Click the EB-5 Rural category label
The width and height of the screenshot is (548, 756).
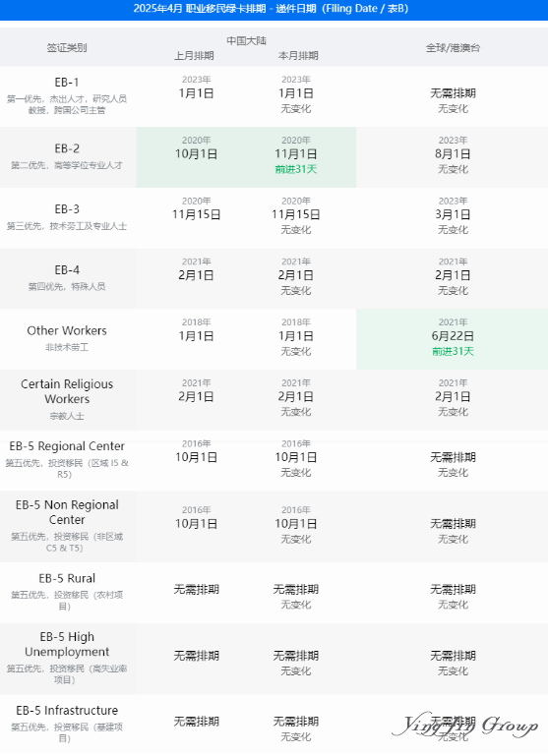pyautogui.click(x=67, y=578)
